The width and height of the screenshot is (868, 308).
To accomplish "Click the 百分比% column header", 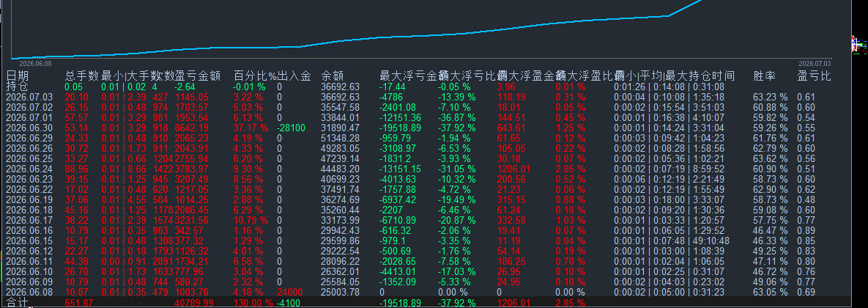I will (255, 76).
